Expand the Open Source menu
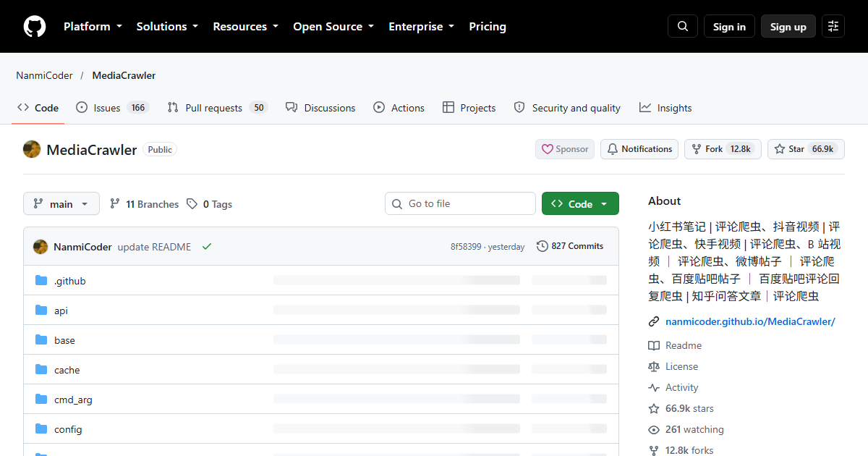Image resolution: width=868 pixels, height=456 pixels. [x=333, y=27]
